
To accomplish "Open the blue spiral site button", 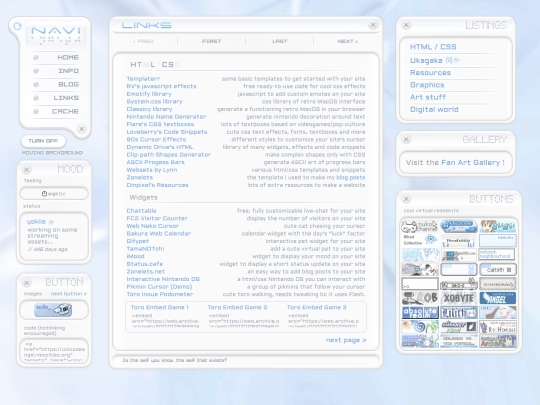I will click(x=419, y=327).
